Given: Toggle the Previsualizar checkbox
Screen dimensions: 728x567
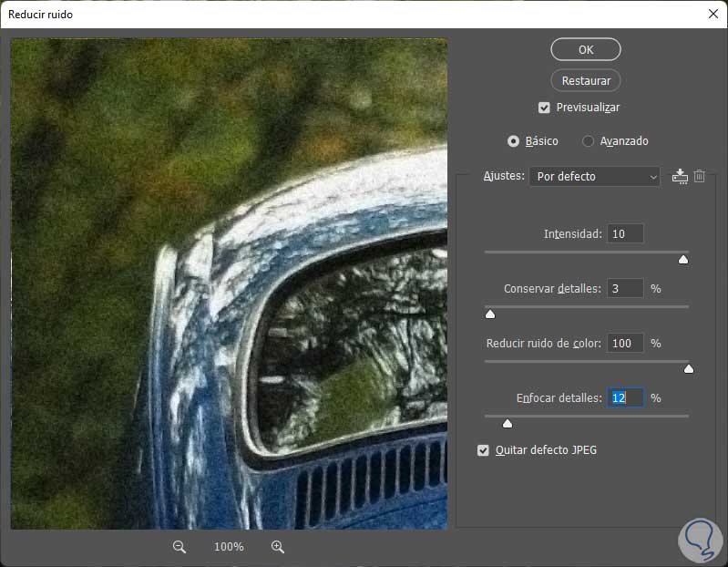Looking at the screenshot, I should coord(544,108).
